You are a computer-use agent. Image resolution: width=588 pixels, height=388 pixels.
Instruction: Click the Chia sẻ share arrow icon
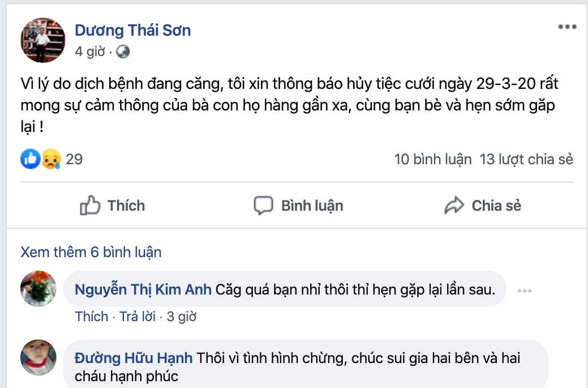click(x=454, y=206)
